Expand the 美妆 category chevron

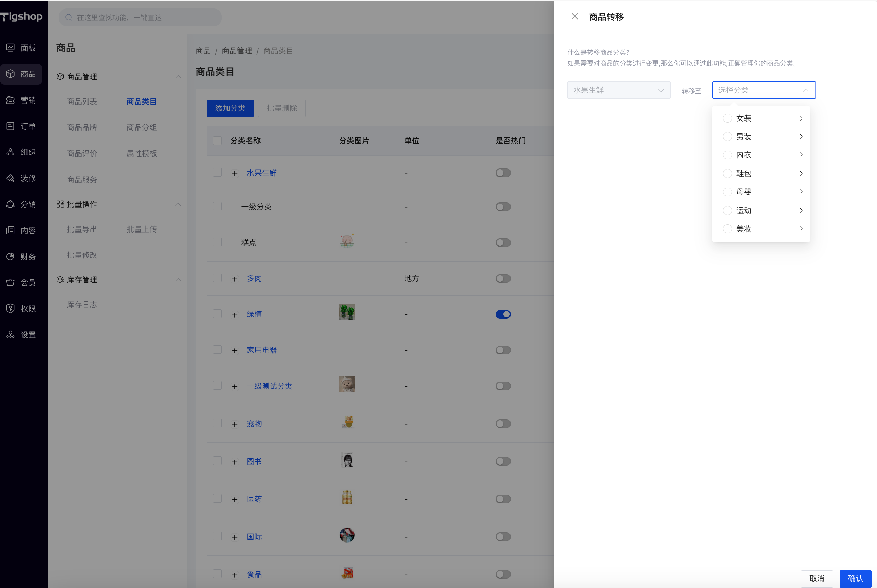pos(801,229)
